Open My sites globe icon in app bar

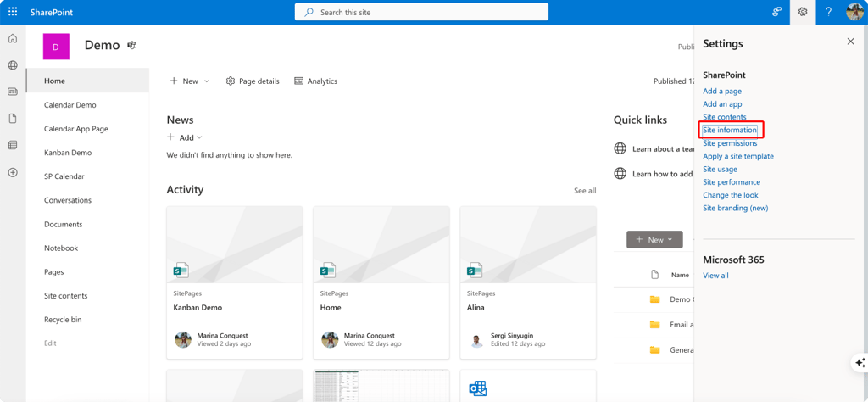[x=13, y=65]
